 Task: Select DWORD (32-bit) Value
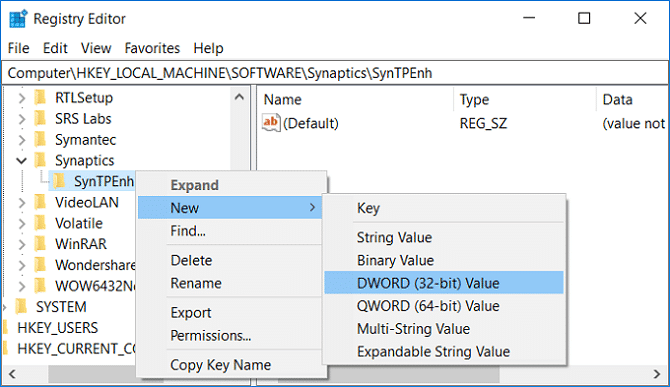point(444,283)
